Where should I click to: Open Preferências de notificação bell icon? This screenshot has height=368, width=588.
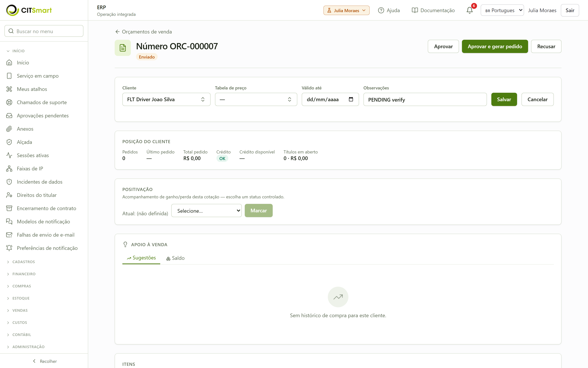coord(9,248)
